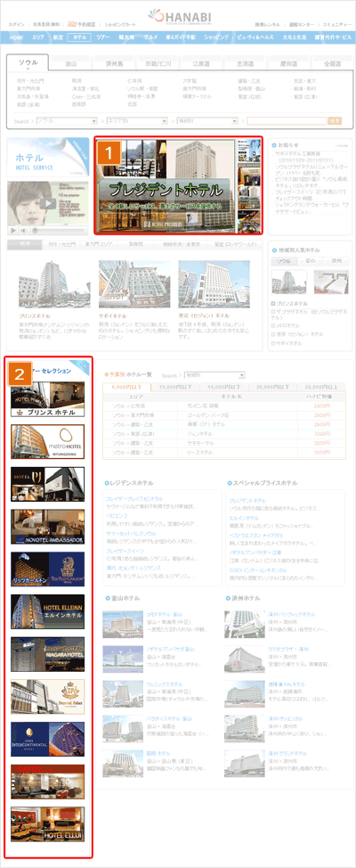Select ホテル in the navigation bar
Screen dimensions: 356x868
pos(78,37)
